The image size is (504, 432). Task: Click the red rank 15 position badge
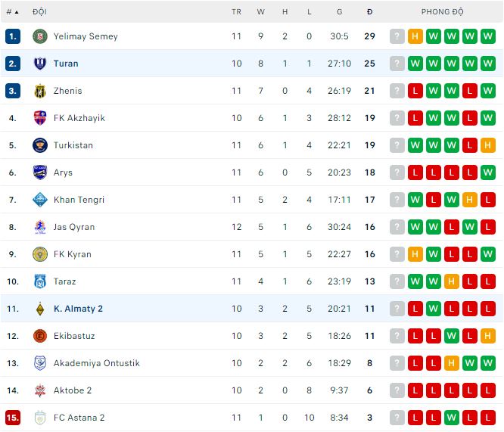[x=12, y=418]
